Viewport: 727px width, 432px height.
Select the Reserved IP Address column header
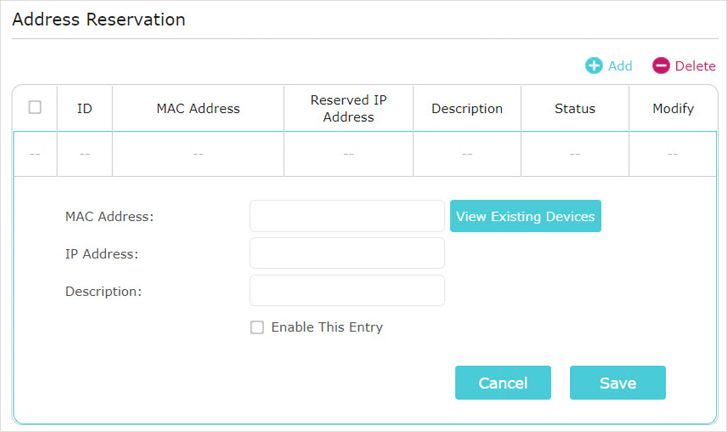click(x=349, y=108)
